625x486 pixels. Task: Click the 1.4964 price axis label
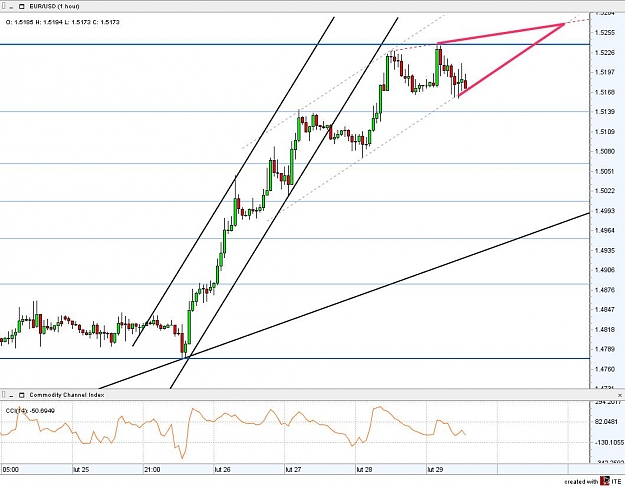[x=603, y=230]
